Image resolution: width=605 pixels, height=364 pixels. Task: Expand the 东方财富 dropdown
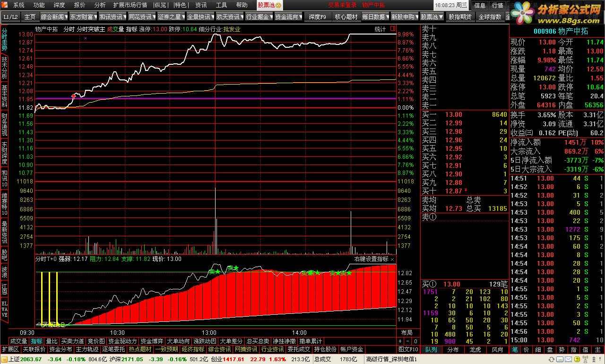tap(95, 17)
